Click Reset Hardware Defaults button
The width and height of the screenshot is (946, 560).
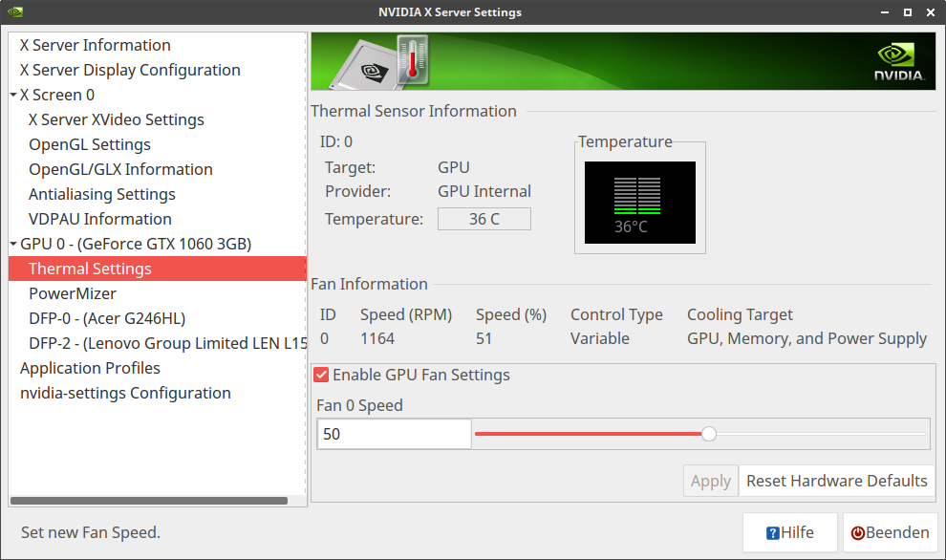pos(837,481)
